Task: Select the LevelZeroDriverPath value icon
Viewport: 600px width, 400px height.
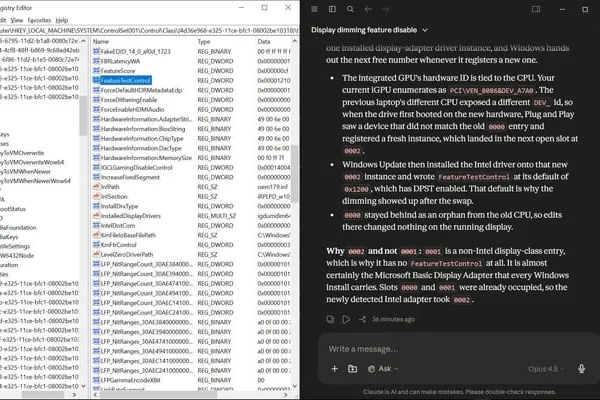Action: [96, 254]
